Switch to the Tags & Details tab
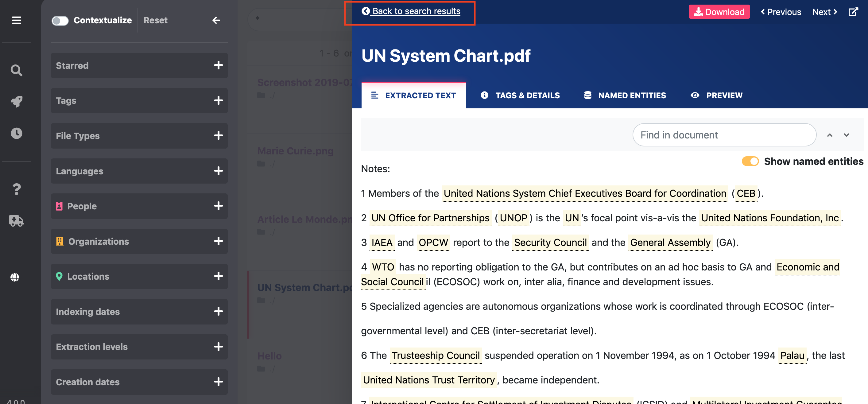The image size is (868, 404). click(x=520, y=95)
